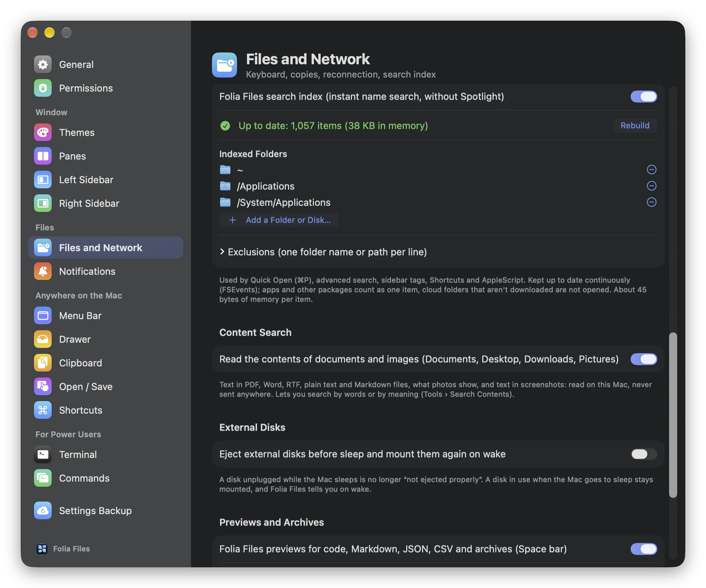Click the Drawer tray icon
Image resolution: width=706 pixels, height=588 pixels.
point(43,339)
